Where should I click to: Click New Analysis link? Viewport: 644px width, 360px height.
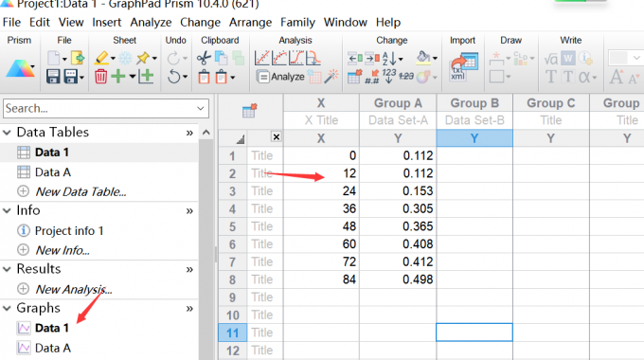[x=74, y=289]
